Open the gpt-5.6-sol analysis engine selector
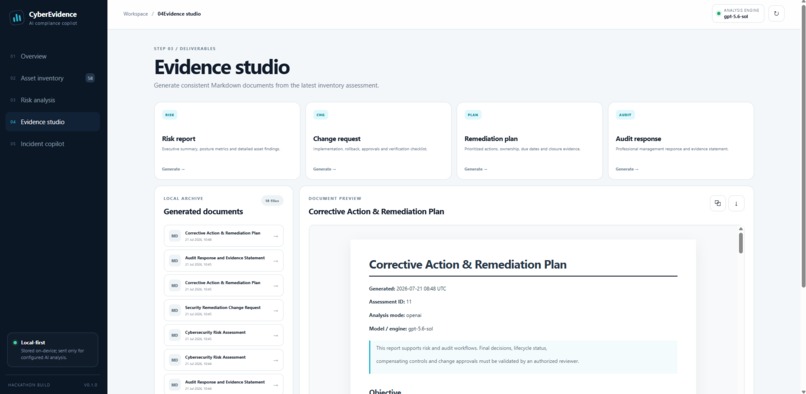The image size is (806, 394). coord(738,14)
